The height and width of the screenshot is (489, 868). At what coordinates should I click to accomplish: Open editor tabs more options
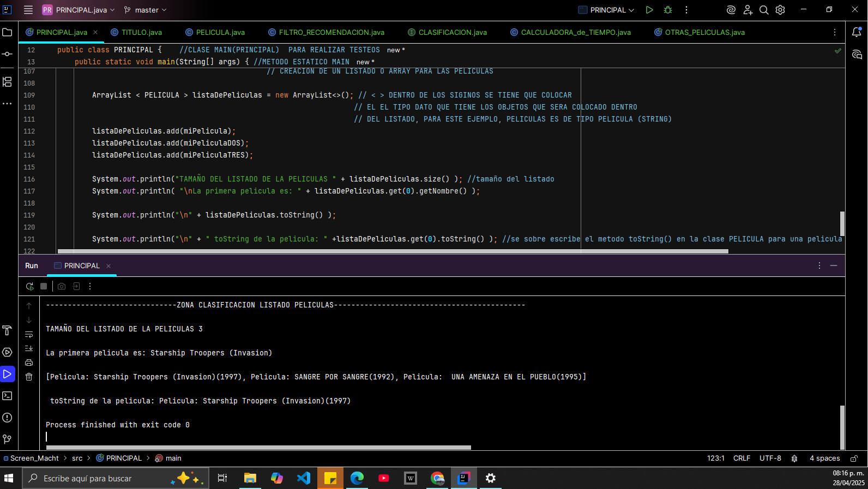pos(835,32)
